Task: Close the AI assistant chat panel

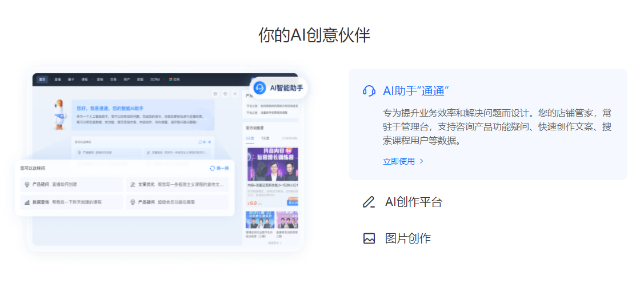Action: coord(234,93)
